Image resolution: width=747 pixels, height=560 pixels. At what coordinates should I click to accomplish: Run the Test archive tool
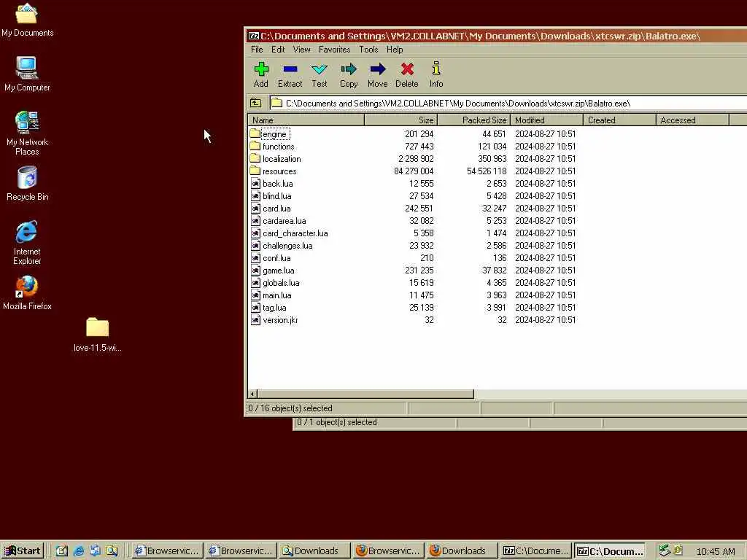[319, 75]
